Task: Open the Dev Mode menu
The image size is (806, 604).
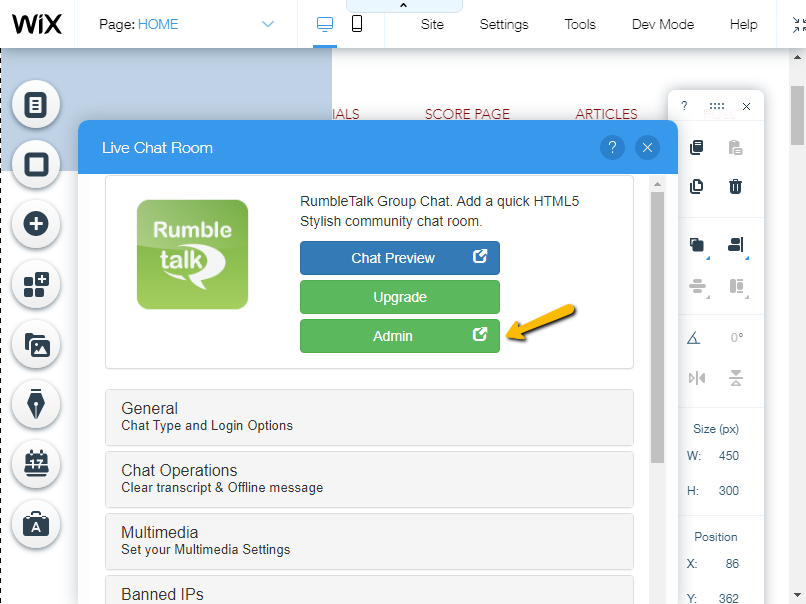Action: pos(662,24)
